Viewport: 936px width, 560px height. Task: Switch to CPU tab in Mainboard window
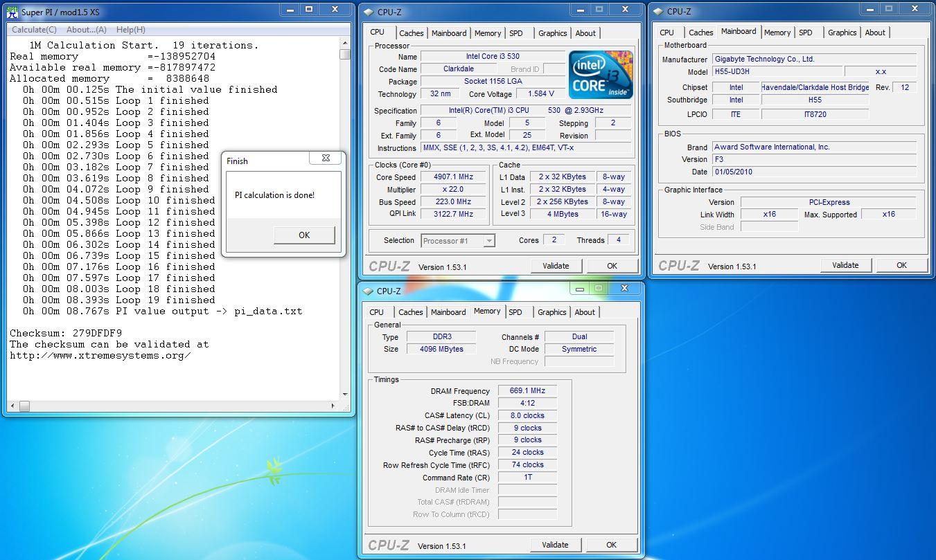point(667,33)
